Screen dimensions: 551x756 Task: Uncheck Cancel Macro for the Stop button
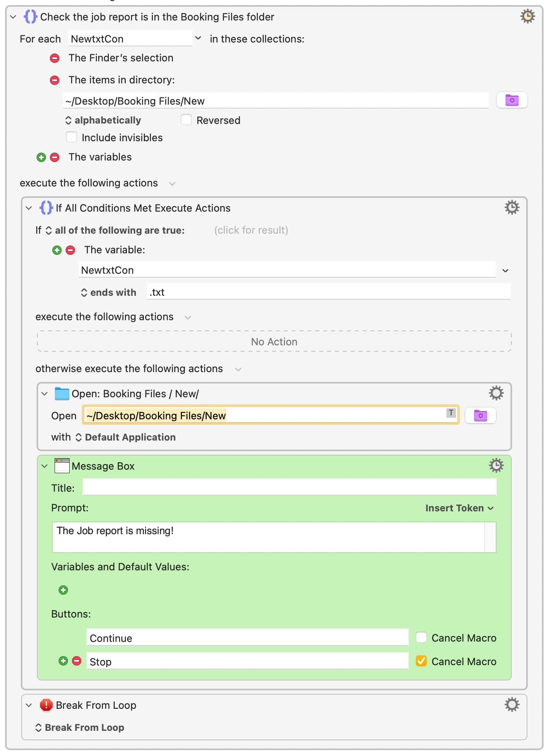point(421,661)
